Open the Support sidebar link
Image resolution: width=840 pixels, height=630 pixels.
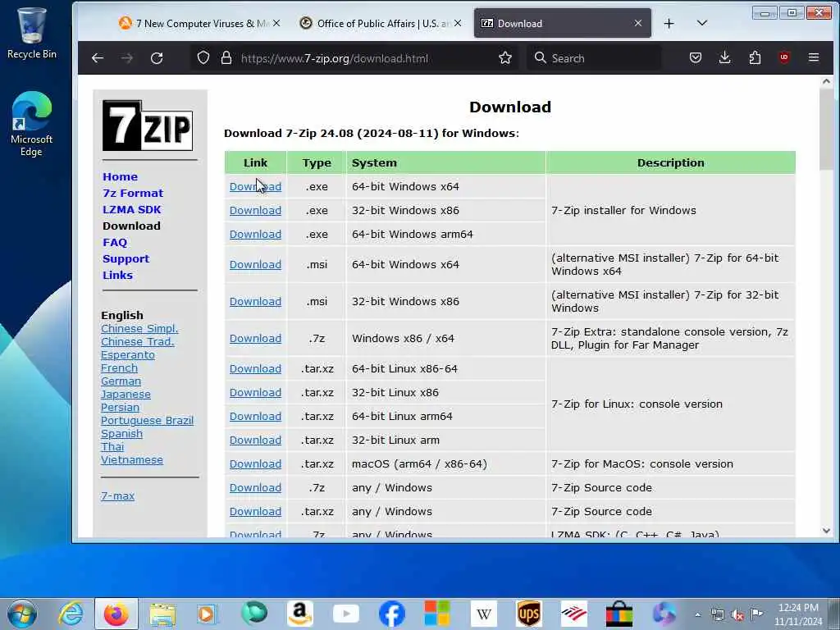coord(126,258)
